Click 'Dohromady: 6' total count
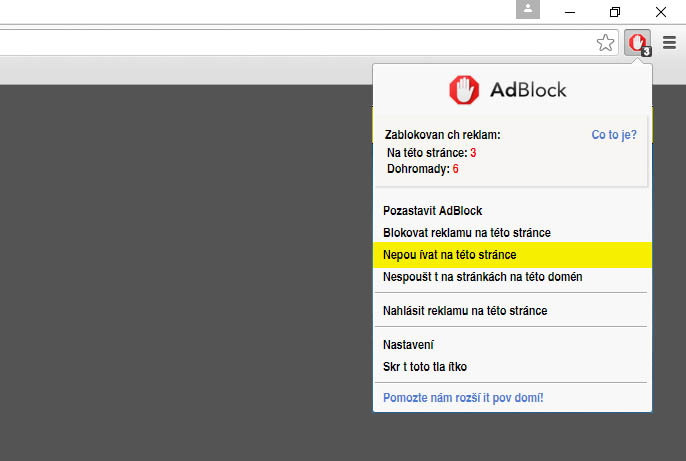The image size is (686, 461). 423,169
